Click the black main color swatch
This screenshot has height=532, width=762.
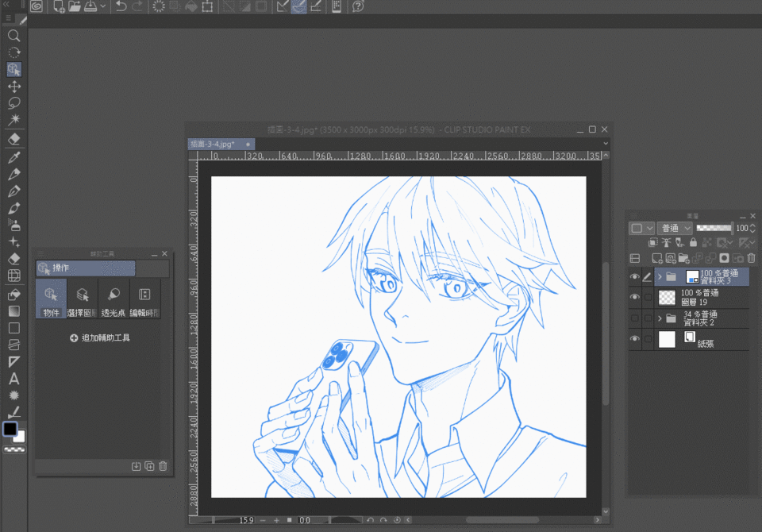[10, 429]
